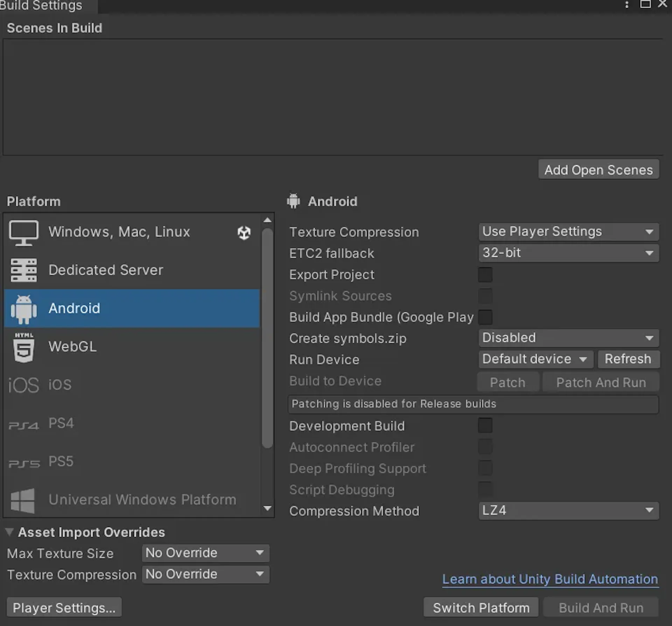Select the Windows, Mac, Linux monitor icon
The height and width of the screenshot is (626, 672).
click(23, 233)
